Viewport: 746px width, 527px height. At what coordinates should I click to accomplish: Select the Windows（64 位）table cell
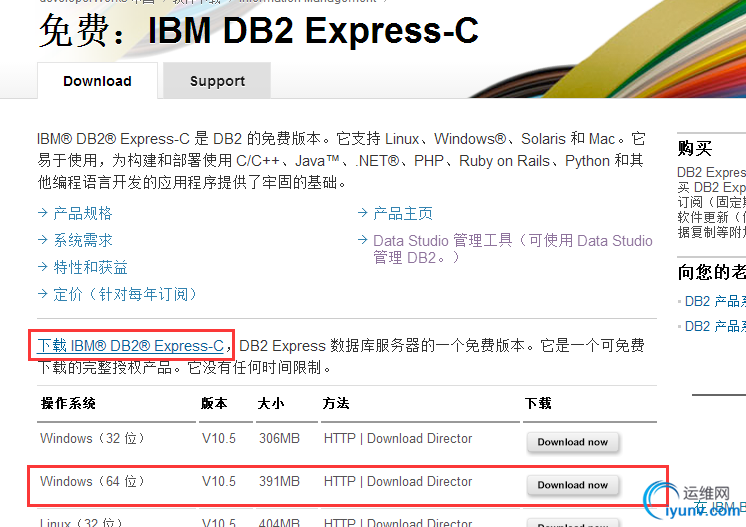pyautogui.click(x=92, y=481)
